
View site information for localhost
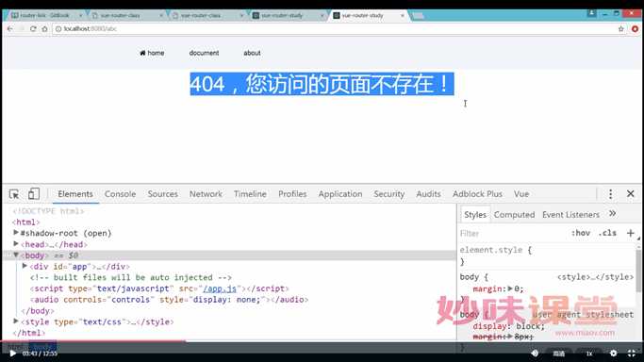coord(58,29)
